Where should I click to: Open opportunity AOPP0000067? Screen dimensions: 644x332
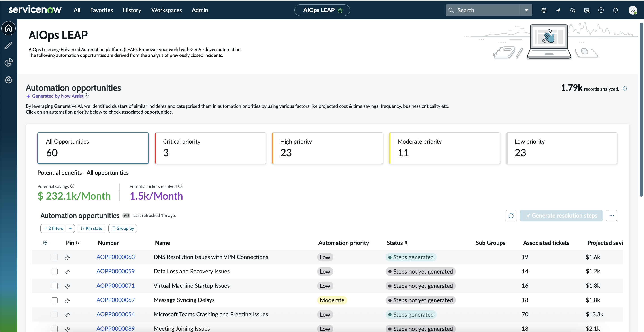pyautogui.click(x=115, y=300)
